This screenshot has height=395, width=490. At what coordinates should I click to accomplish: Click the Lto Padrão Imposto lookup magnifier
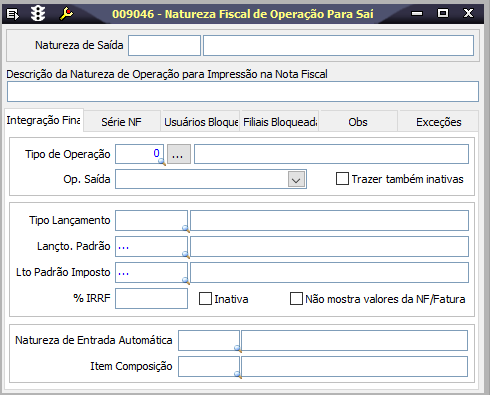coord(186,281)
